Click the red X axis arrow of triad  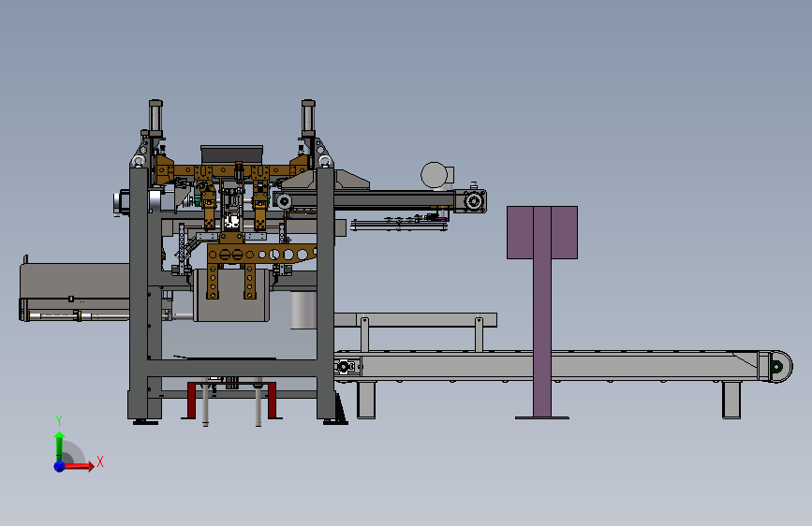pyautogui.click(x=79, y=466)
